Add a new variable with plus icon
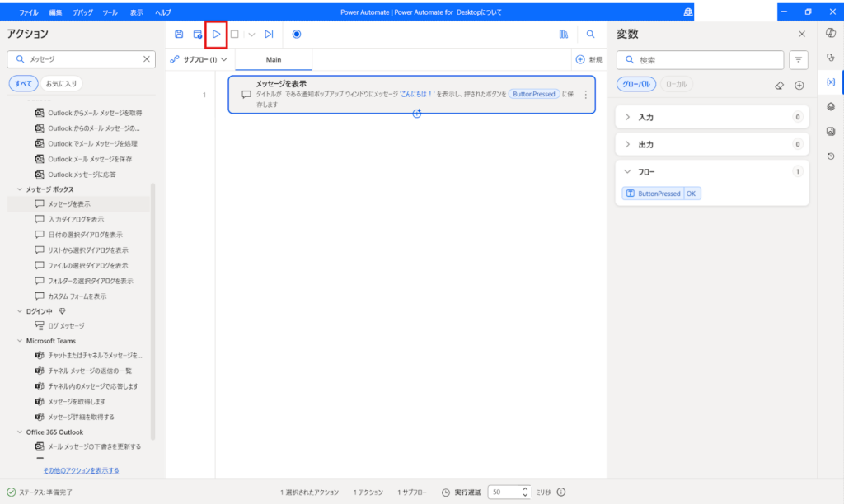 point(799,85)
